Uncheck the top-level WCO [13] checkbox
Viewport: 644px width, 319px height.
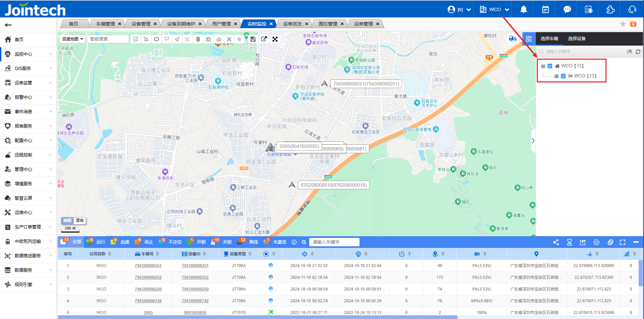pyautogui.click(x=550, y=66)
